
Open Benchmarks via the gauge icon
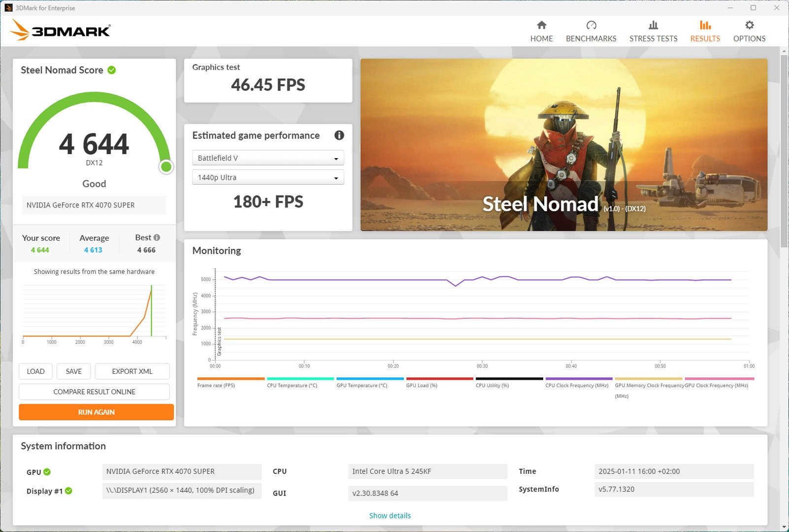[x=591, y=25]
